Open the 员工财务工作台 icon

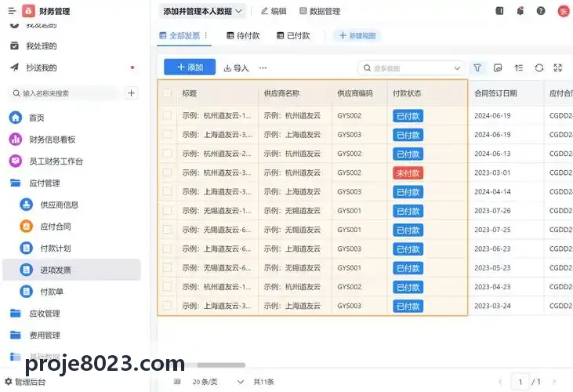[x=16, y=161]
